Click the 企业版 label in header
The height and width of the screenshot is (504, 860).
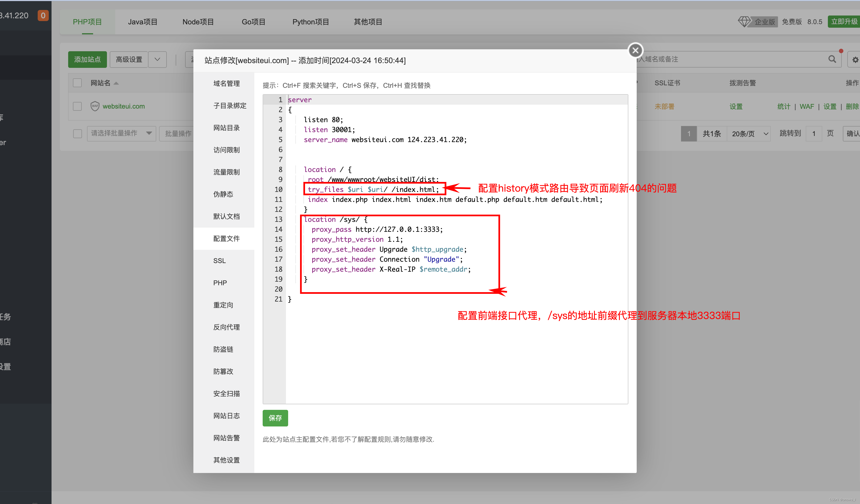(x=764, y=22)
